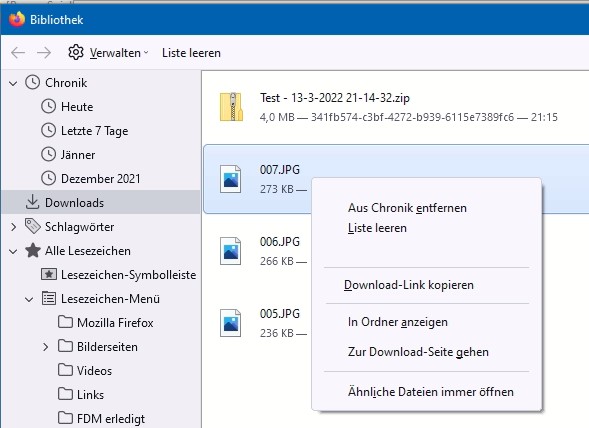
Task: Collapse the Lesezeichen-Menü folder
Action: [29, 299]
